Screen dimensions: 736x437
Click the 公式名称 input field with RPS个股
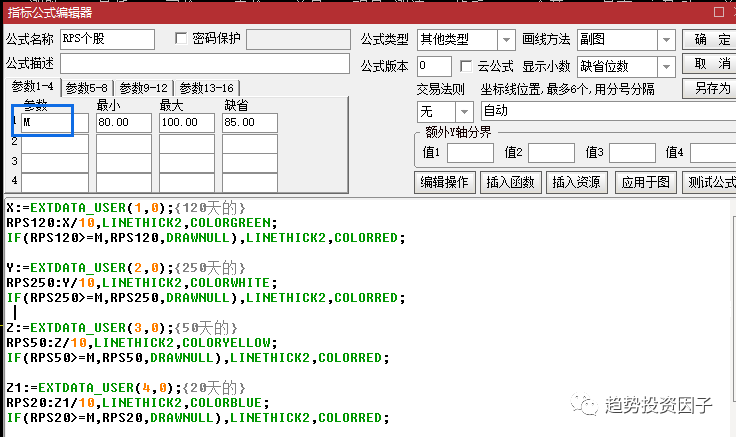click(x=107, y=39)
